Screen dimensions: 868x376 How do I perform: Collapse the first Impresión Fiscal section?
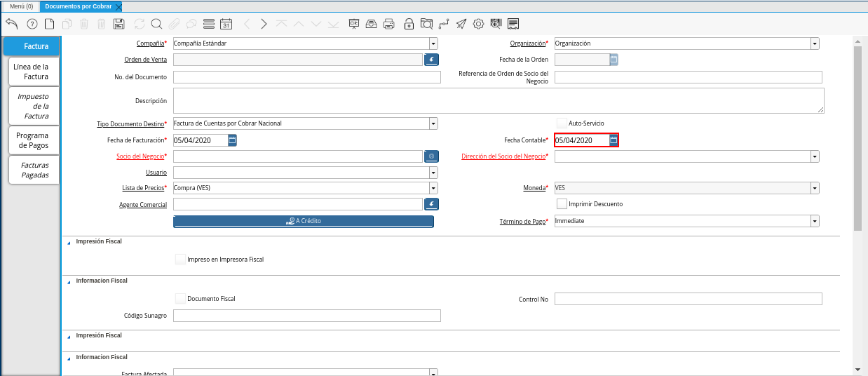tap(69, 242)
